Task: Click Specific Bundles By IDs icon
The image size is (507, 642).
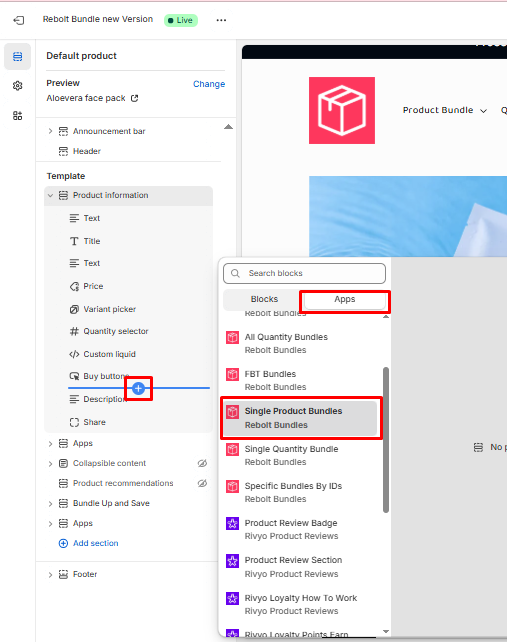Action: point(233,486)
